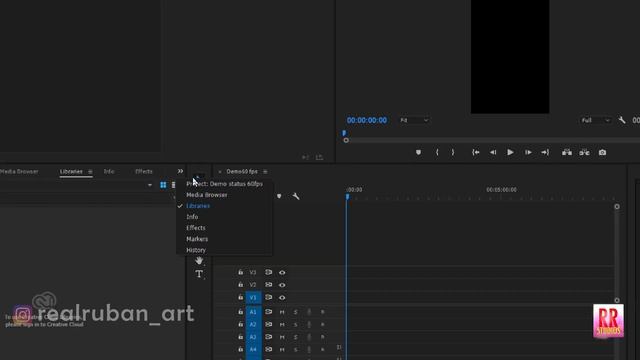Mute audio track A3

[x=282, y=337]
